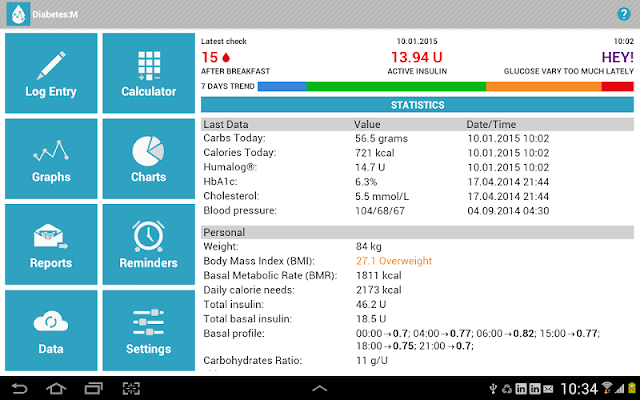Open the Data sync tile
The width and height of the screenshot is (640, 400).
(x=51, y=331)
